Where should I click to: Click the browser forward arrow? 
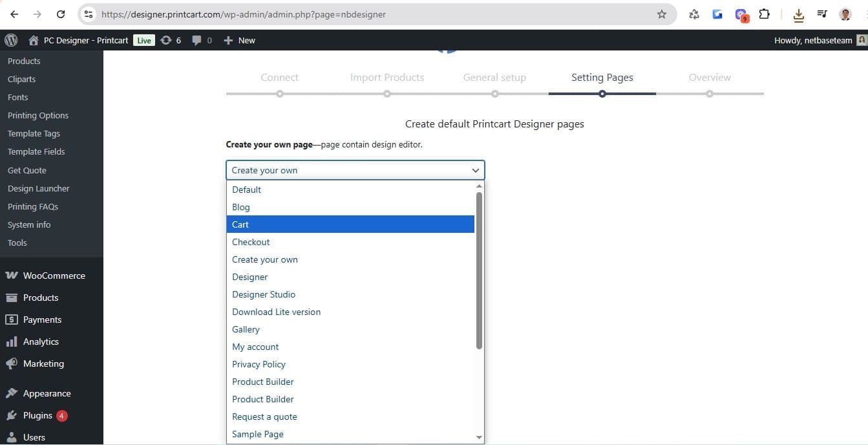(37, 14)
